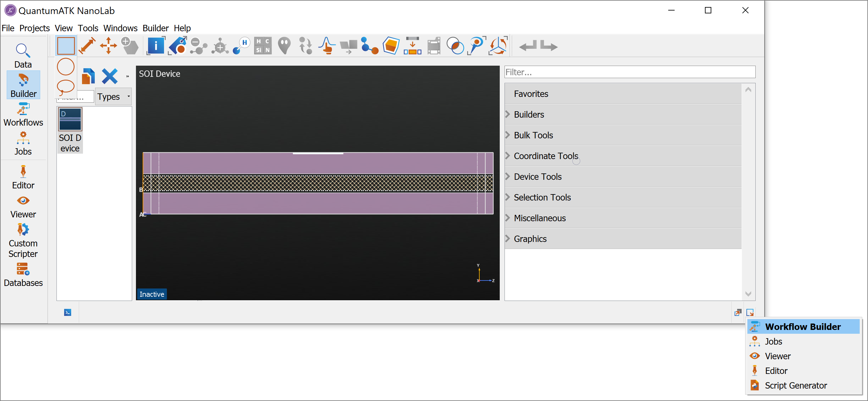This screenshot has width=868, height=401.
Task: Click the remove atom icon
Action: point(199,46)
